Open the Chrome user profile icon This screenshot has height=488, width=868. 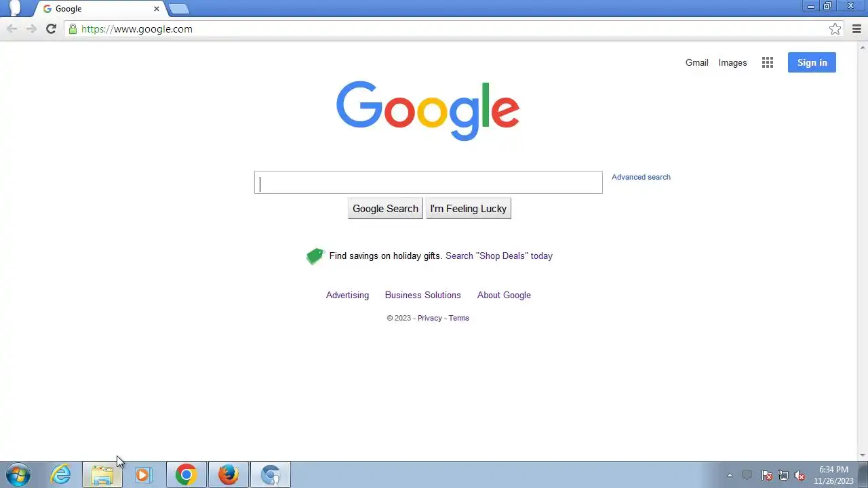(x=14, y=8)
